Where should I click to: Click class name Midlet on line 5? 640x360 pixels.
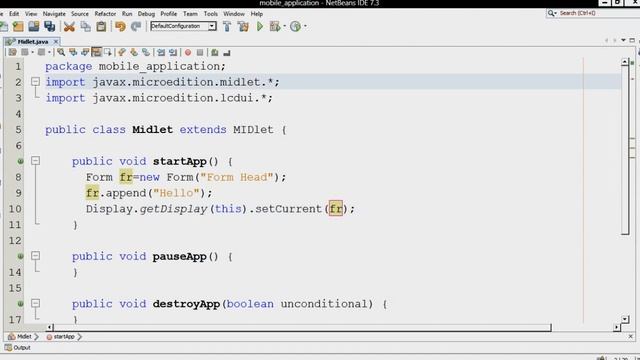pyautogui.click(x=152, y=130)
